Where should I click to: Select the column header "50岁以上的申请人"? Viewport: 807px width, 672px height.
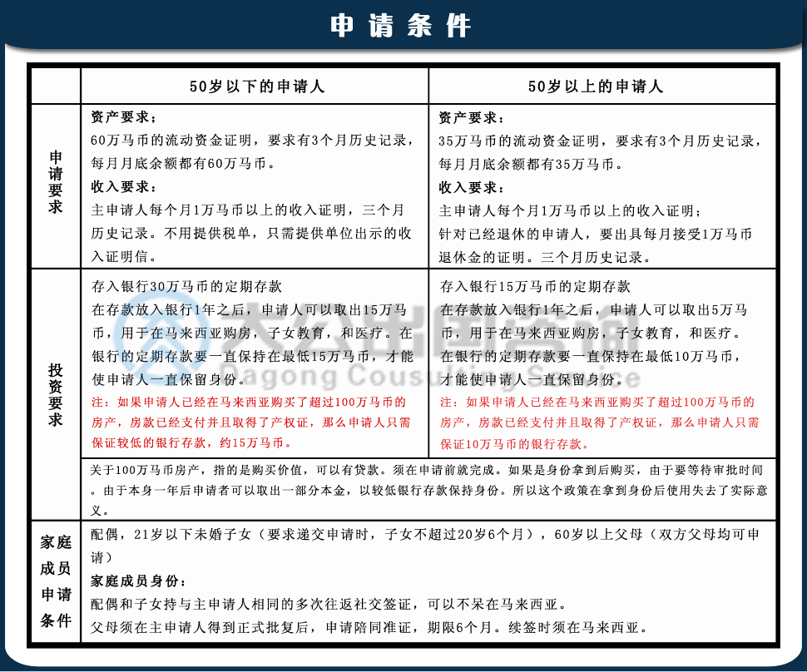click(596, 86)
